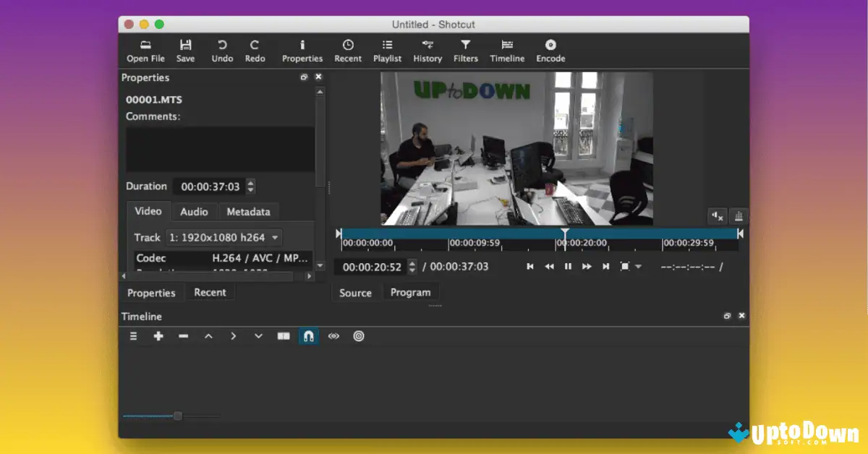This screenshot has height=454, width=868.
Task: Open a file with the Open File toolbar icon
Action: point(145,49)
